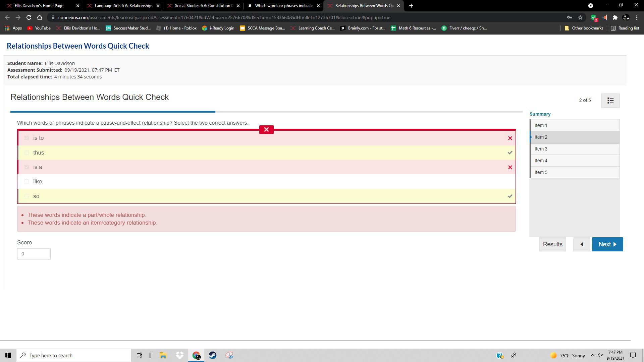This screenshot has width=644, height=362.
Task: Open Steam from the taskbar
Action: click(x=213, y=355)
